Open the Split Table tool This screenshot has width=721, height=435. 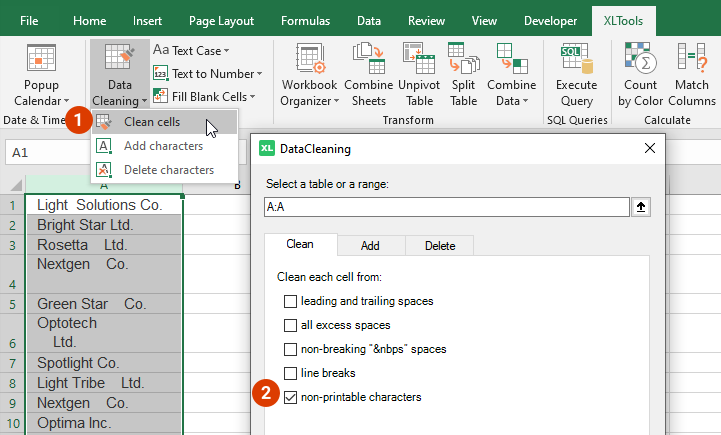464,75
